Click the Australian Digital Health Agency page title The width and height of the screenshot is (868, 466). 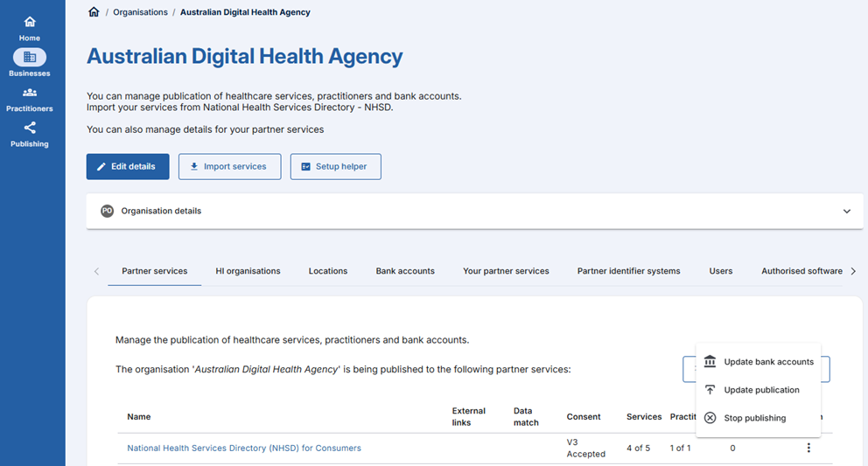[x=245, y=57]
